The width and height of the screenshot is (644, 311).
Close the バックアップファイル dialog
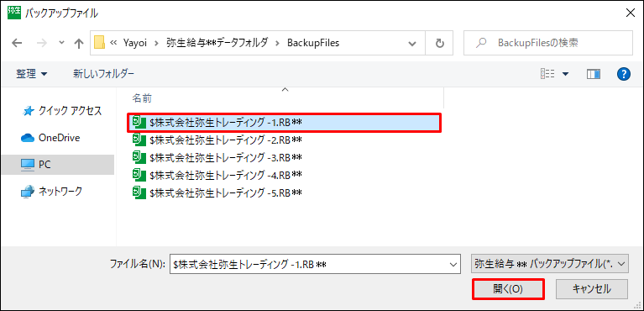coord(630,13)
